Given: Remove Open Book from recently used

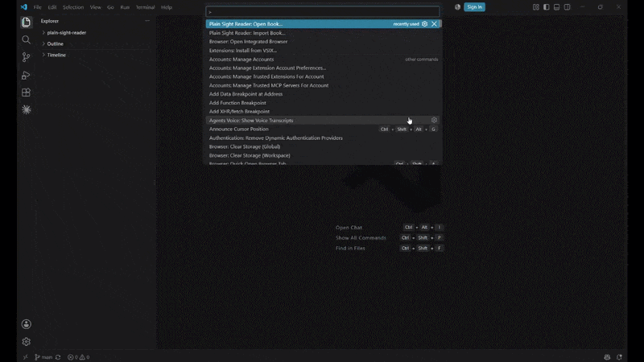Looking at the screenshot, I should click(434, 24).
